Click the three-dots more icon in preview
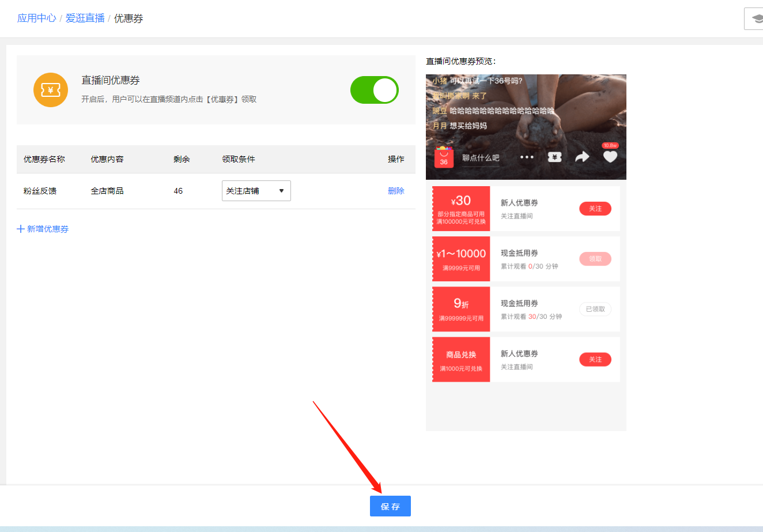Image resolution: width=763 pixels, height=532 pixels. click(x=527, y=157)
